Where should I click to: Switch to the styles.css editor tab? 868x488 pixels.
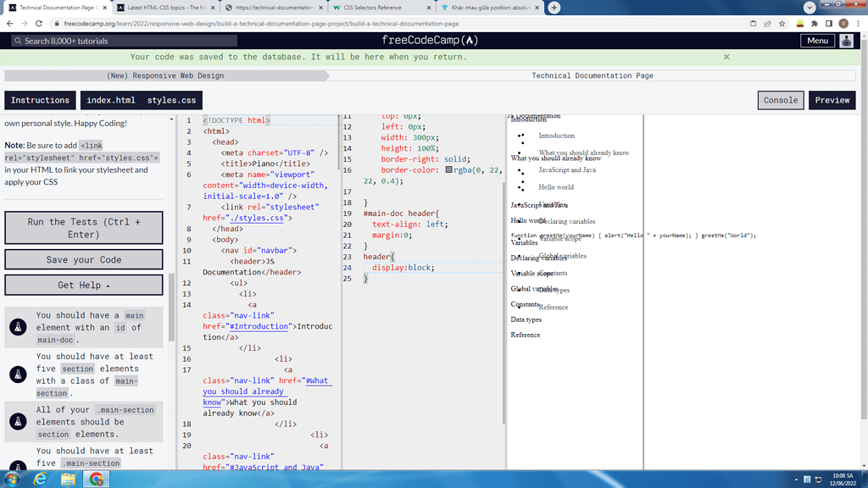coord(171,100)
